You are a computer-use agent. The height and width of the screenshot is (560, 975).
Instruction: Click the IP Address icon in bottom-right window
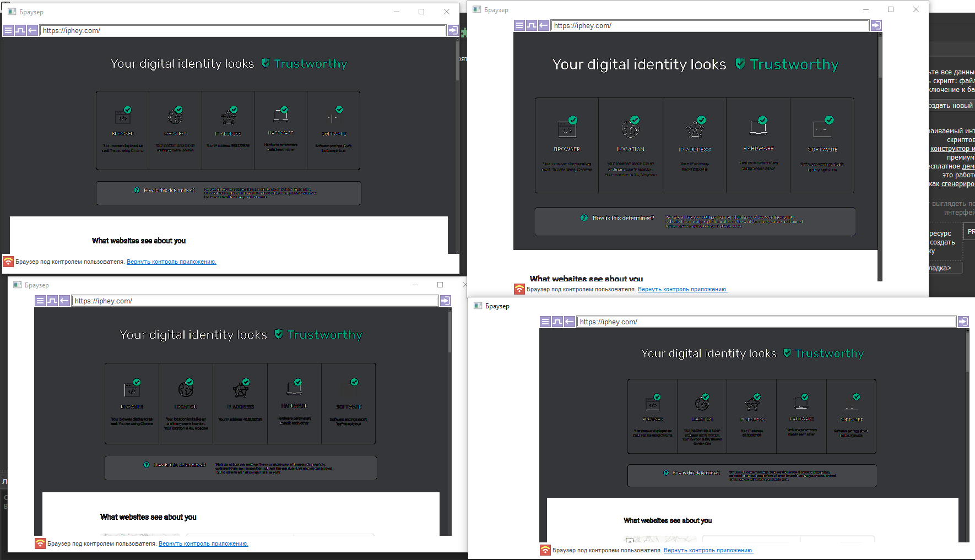point(752,404)
